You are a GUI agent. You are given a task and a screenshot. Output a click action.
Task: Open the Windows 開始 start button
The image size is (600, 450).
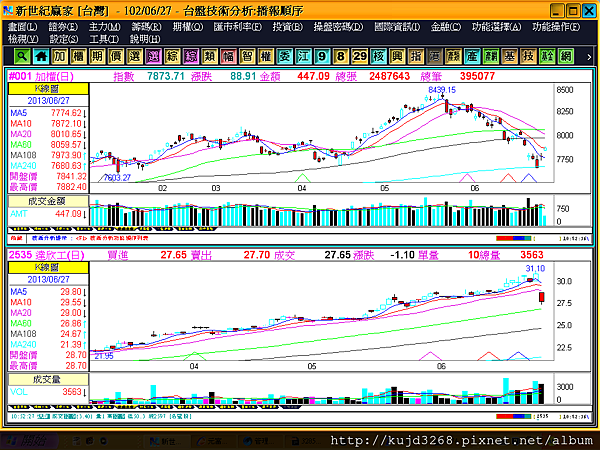(30, 440)
